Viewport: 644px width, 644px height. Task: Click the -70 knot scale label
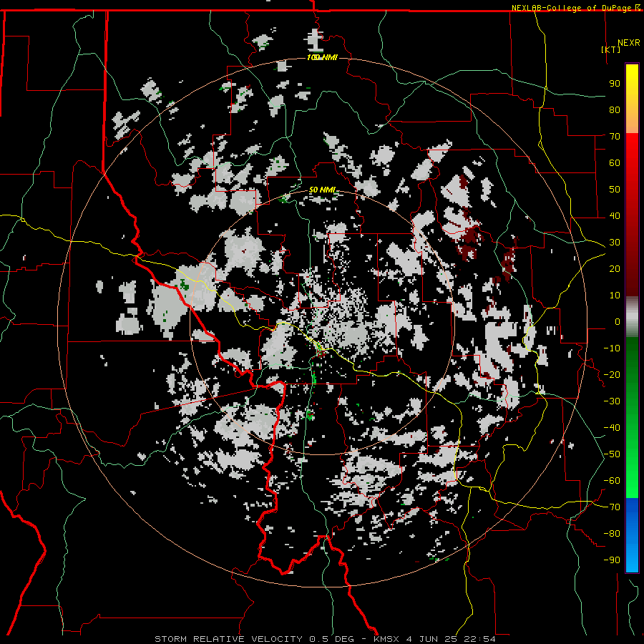point(612,507)
